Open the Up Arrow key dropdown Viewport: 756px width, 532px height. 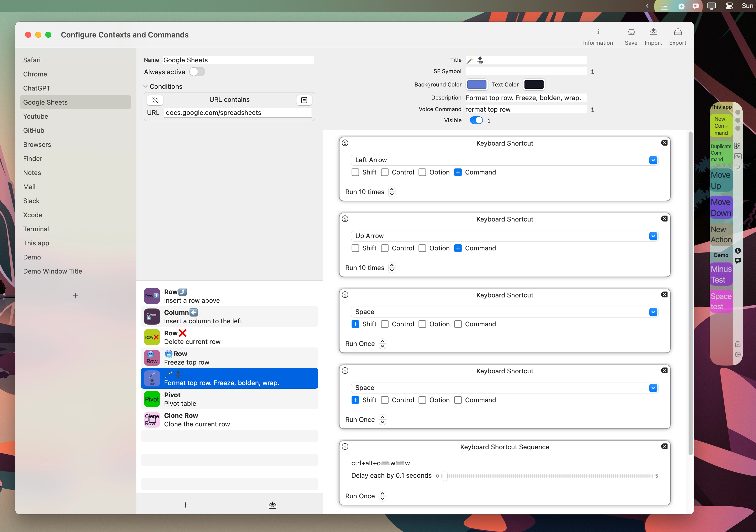tap(653, 236)
